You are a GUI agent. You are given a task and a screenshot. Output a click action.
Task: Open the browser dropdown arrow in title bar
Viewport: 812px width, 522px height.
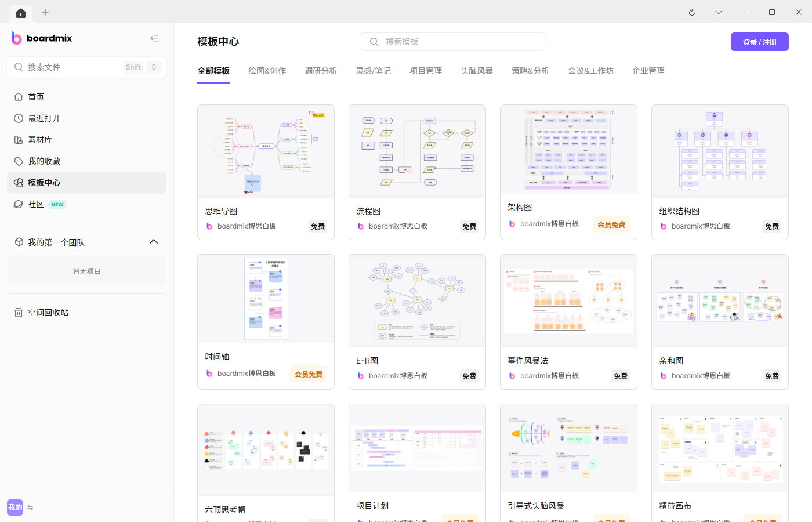pyautogui.click(x=718, y=12)
